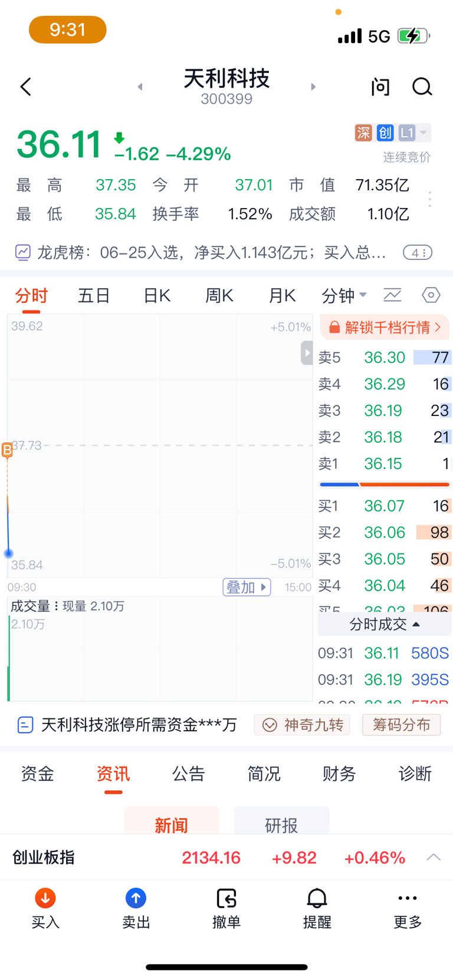Tap the back arrow icon
This screenshot has height=980, width=453.
[x=25, y=87]
